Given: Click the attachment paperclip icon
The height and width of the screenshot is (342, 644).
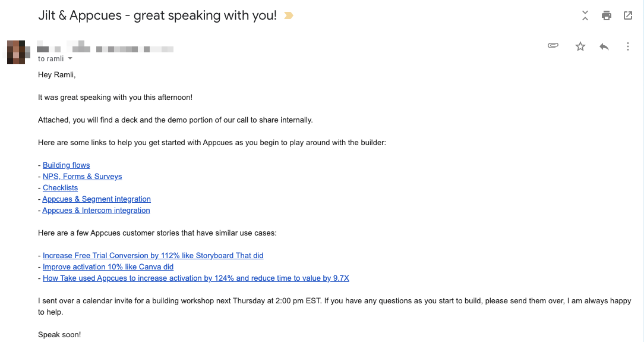Looking at the screenshot, I should coord(553,46).
